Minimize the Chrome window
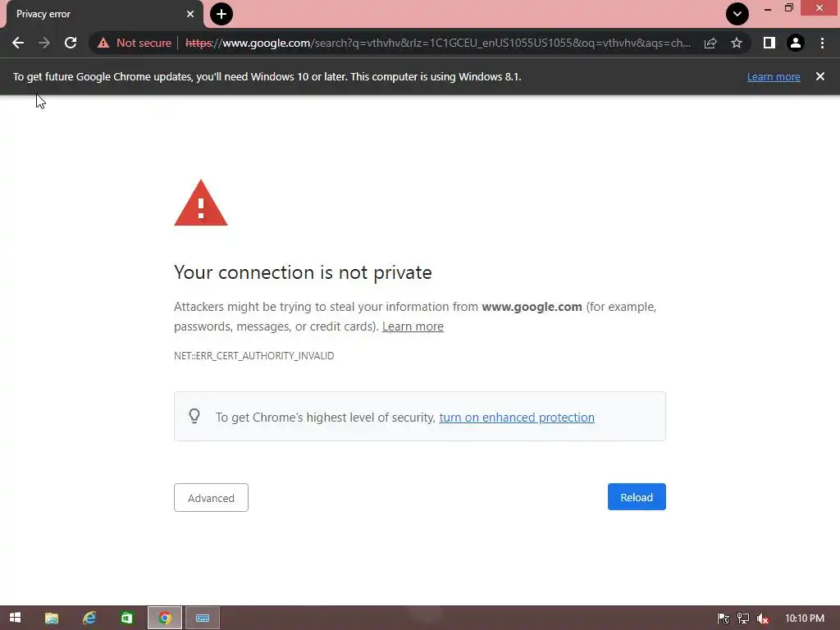 tap(768, 8)
